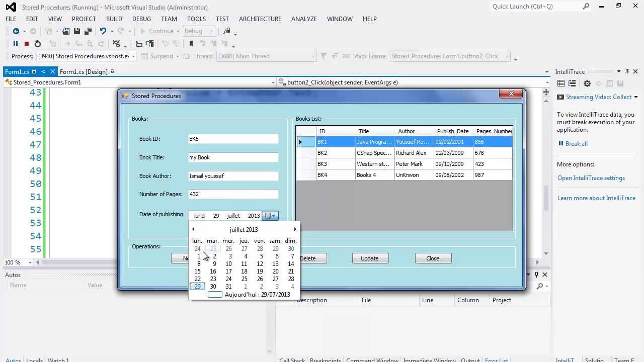Open the DEBUG menu
Viewport: 644px width, 362px height.
(x=141, y=19)
